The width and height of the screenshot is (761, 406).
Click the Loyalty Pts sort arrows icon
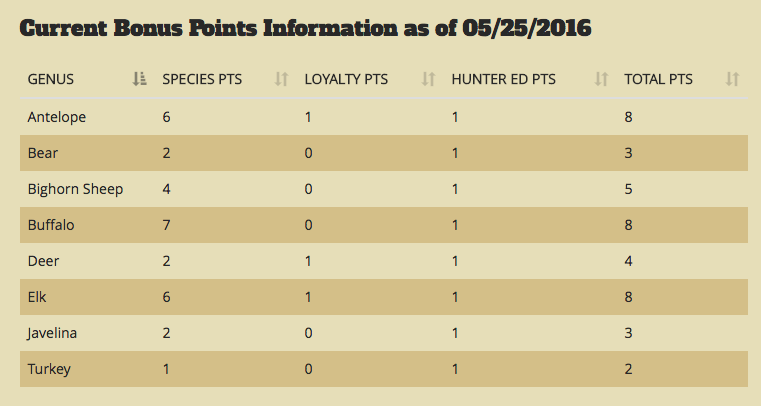pos(428,79)
